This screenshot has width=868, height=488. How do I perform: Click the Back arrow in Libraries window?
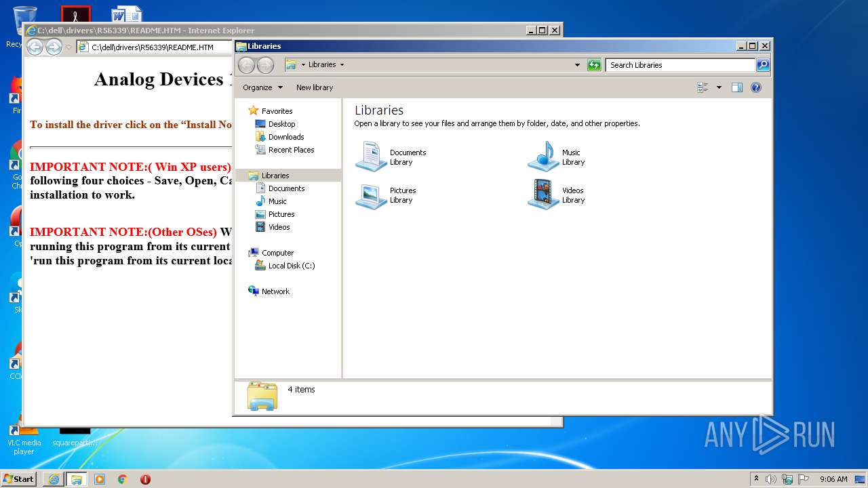coord(247,65)
